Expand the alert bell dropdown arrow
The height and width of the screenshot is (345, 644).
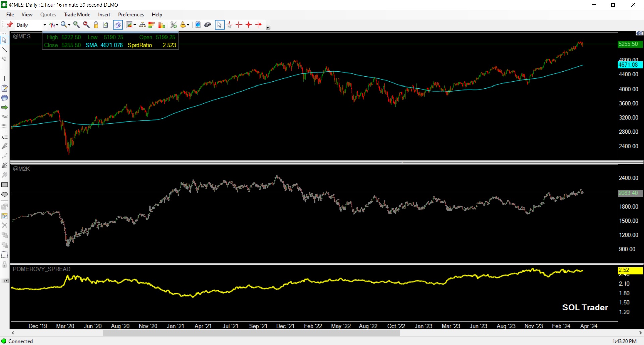(188, 25)
